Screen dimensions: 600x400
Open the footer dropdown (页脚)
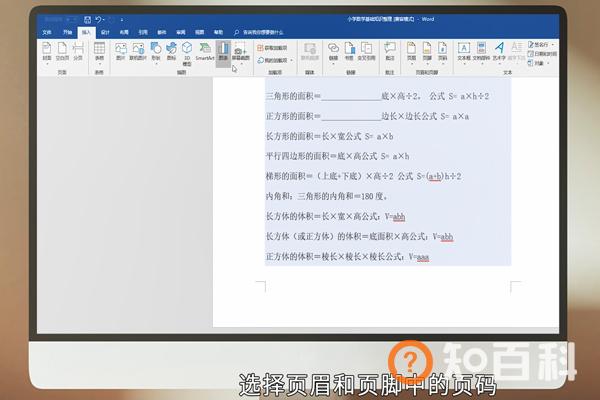427,53
